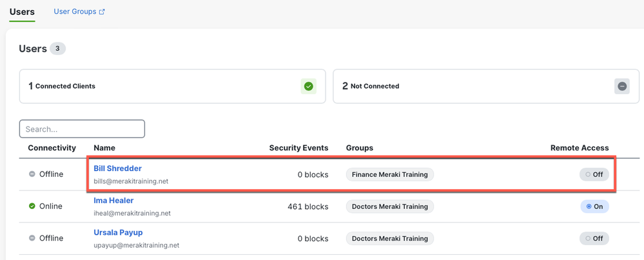Click in the user Search field
Viewport: 644px width, 260px height.
click(82, 129)
